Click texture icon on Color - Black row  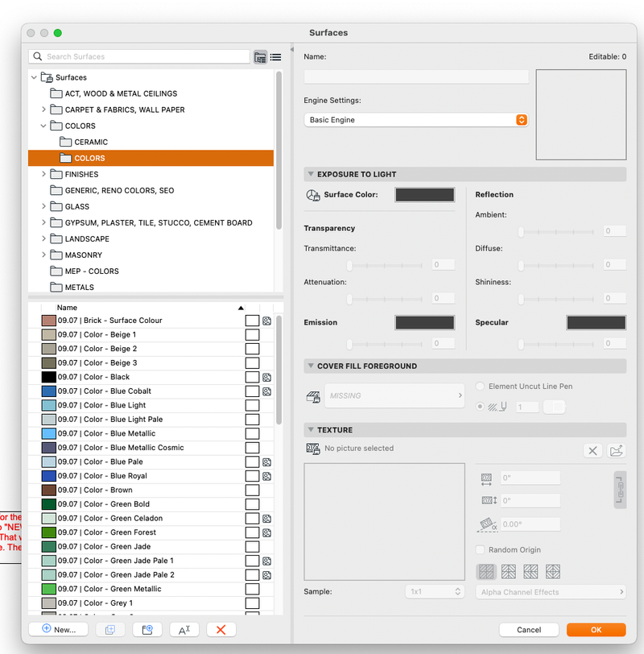pos(266,378)
